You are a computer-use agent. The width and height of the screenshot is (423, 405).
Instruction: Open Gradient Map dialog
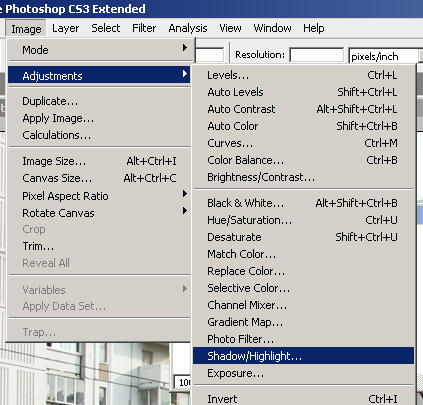pyautogui.click(x=303, y=322)
